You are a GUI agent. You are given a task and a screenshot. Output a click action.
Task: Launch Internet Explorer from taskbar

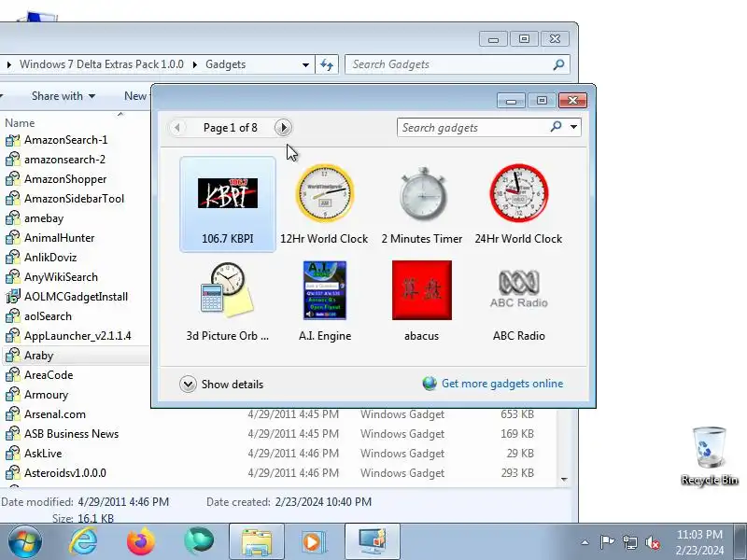[x=83, y=541]
